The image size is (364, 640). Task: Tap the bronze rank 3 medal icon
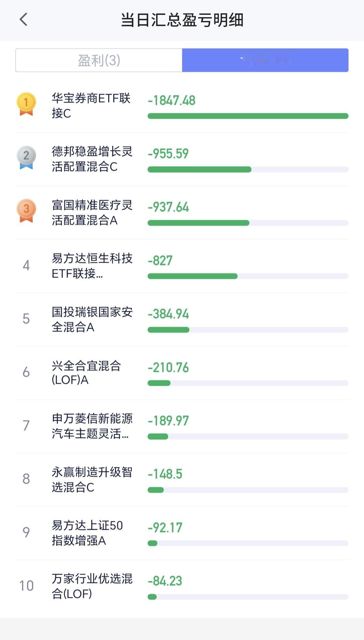(x=26, y=210)
